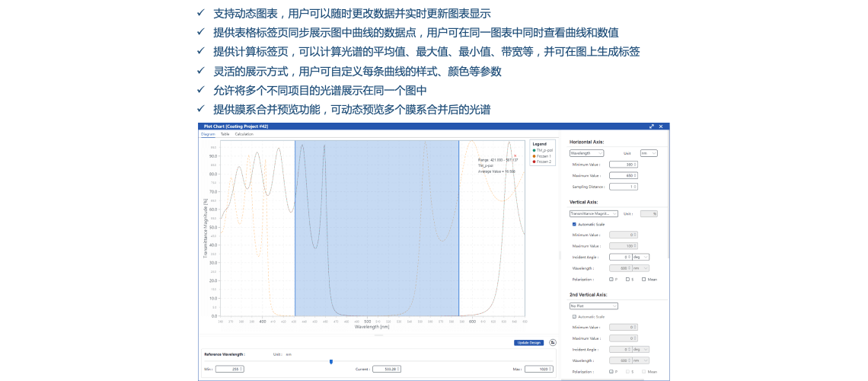
Task: Select the Diagram tab
Action: coord(208,134)
